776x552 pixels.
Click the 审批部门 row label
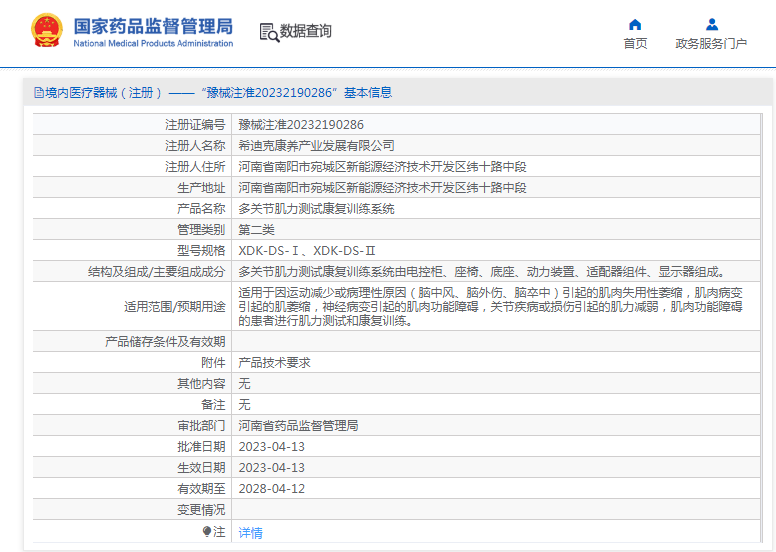click(201, 426)
